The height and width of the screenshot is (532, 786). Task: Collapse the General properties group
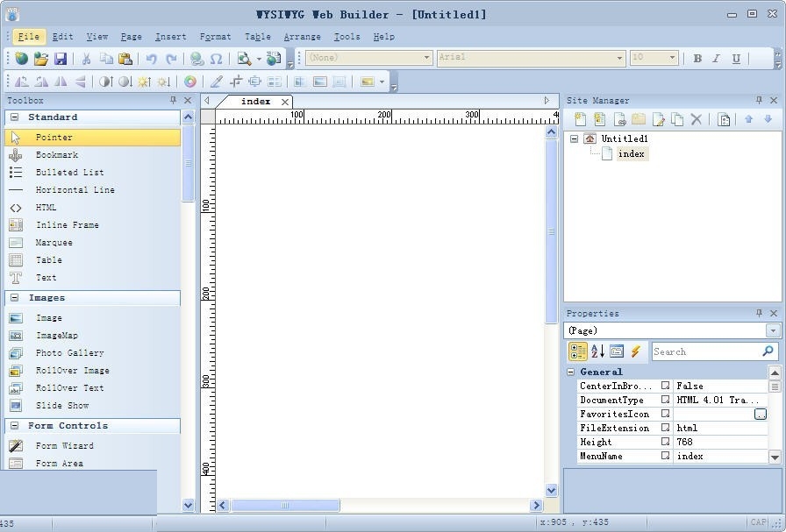(570, 372)
